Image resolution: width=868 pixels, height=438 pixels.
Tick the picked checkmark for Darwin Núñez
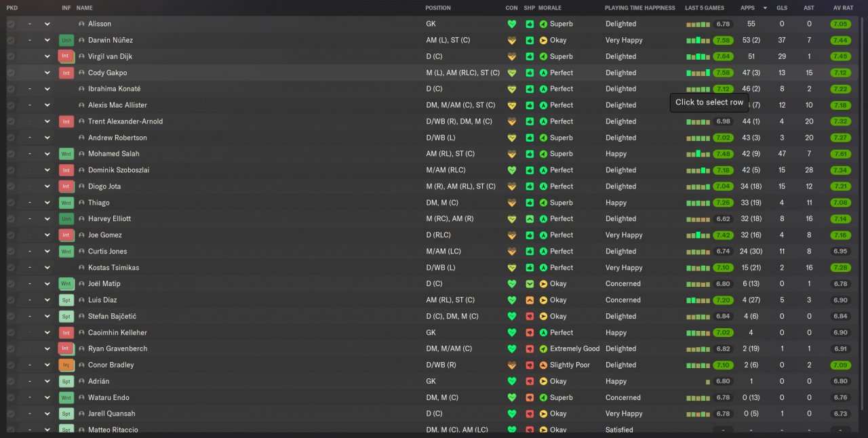11,40
